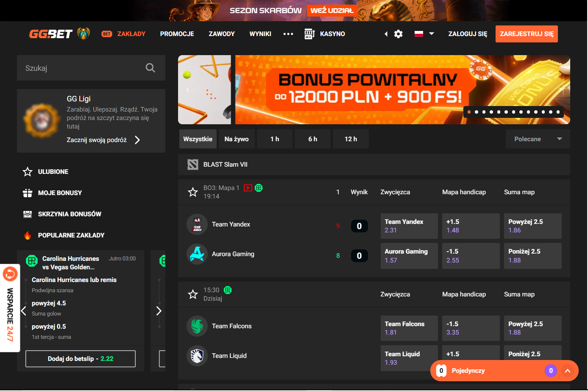Open the BLAST Slam VII tournament header

tap(374, 165)
